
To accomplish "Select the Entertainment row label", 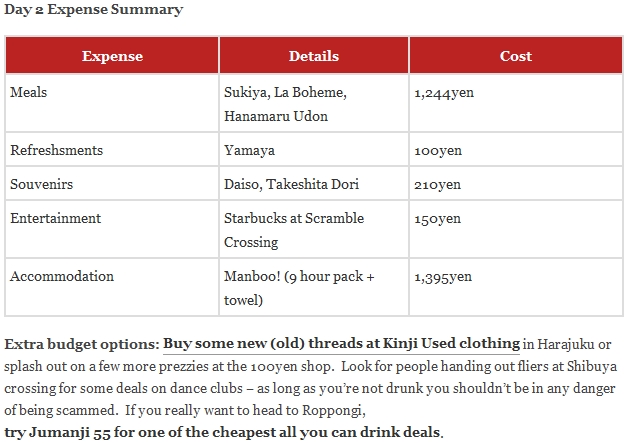I will pyautogui.click(x=55, y=218).
